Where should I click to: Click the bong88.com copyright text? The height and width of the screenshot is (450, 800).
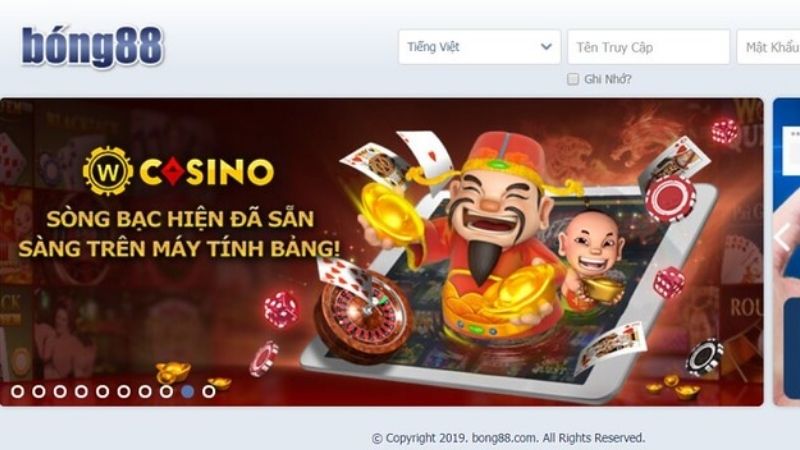click(x=508, y=438)
